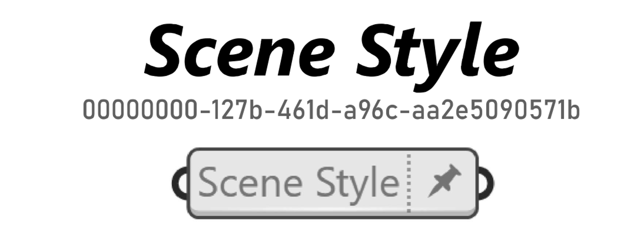
Task: Click the 00000000 segment of the GUID
Action: (x=140, y=110)
